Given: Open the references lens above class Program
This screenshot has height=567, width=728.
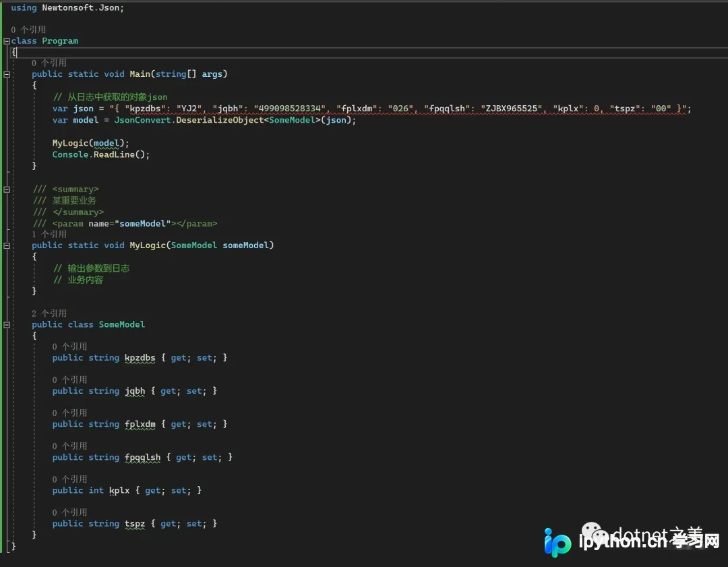Looking at the screenshot, I should pyautogui.click(x=28, y=30).
